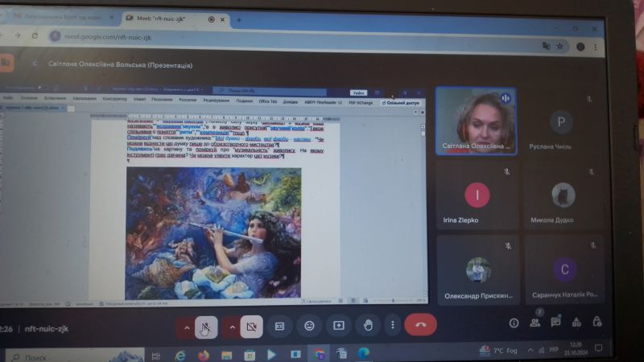
Task: Open the Chrome three-dot menu
Action: click(x=596, y=47)
